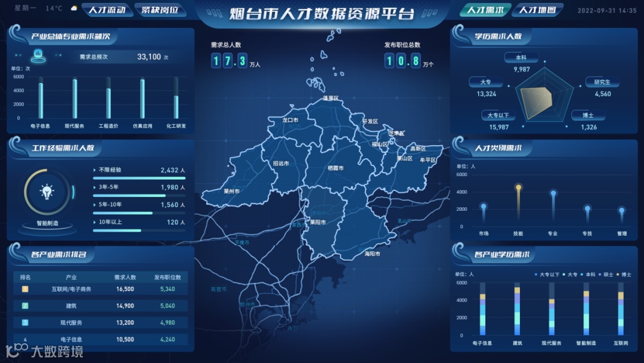Select 莱州市 on the map
644x363 pixels.
(231, 191)
